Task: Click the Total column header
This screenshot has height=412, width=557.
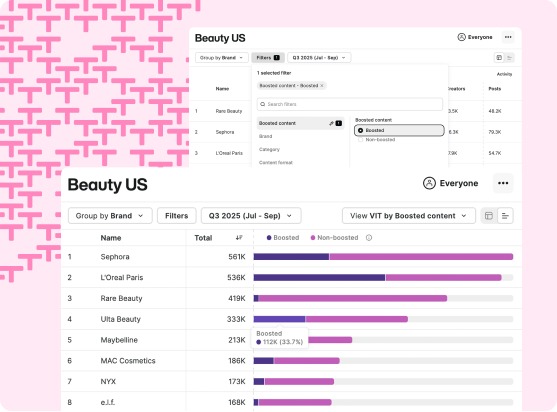Action: point(203,238)
